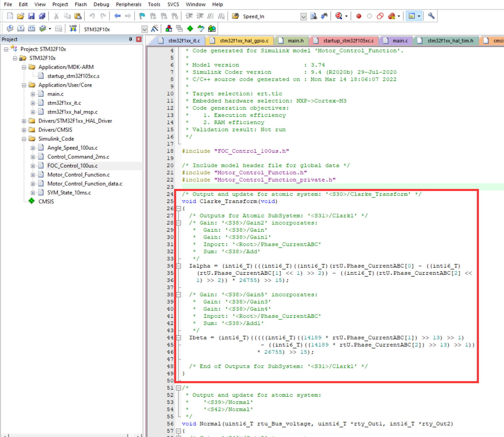Click line number 23 in the gutter
Image resolution: width=504 pixels, height=437 pixels.
(170, 187)
